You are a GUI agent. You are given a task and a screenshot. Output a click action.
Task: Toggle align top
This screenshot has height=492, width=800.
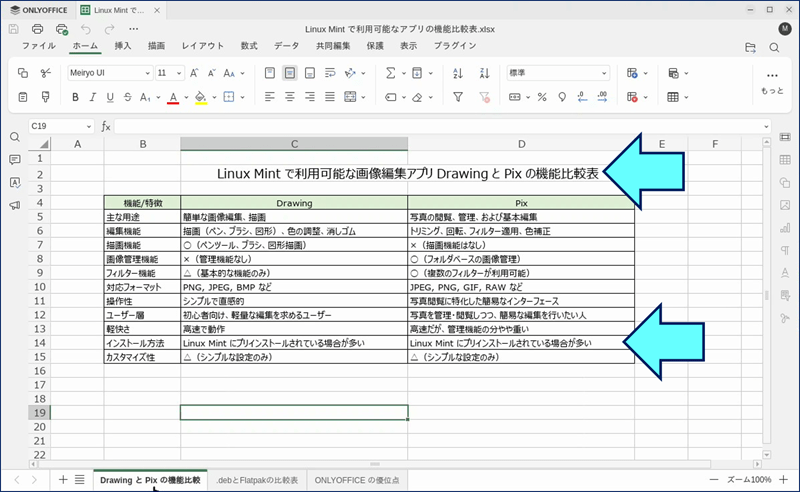coord(270,73)
